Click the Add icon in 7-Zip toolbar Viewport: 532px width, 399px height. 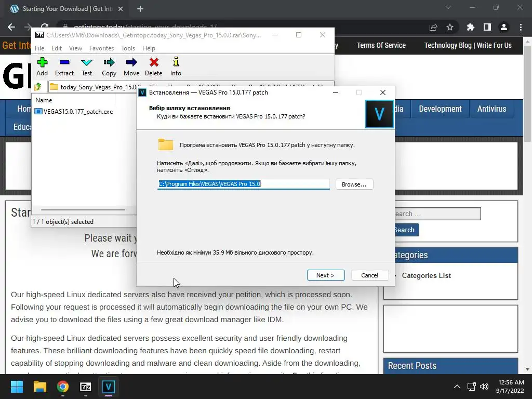click(42, 66)
